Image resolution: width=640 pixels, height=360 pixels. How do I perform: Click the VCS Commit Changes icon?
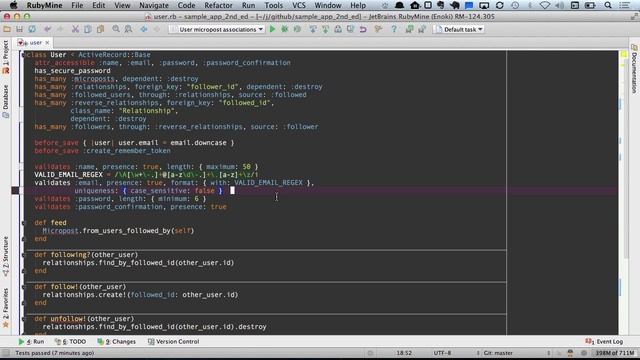(x=325, y=29)
